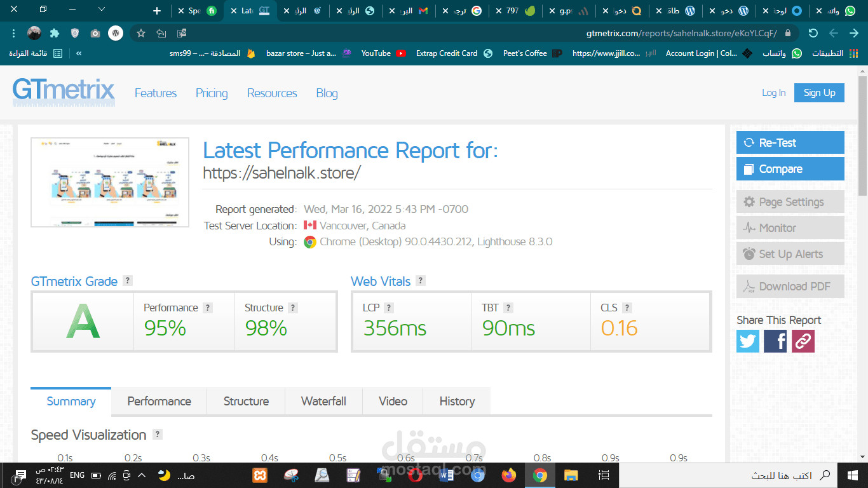This screenshot has height=488, width=868.
Task: Click the camera screenshot extension icon
Action: 95,33
